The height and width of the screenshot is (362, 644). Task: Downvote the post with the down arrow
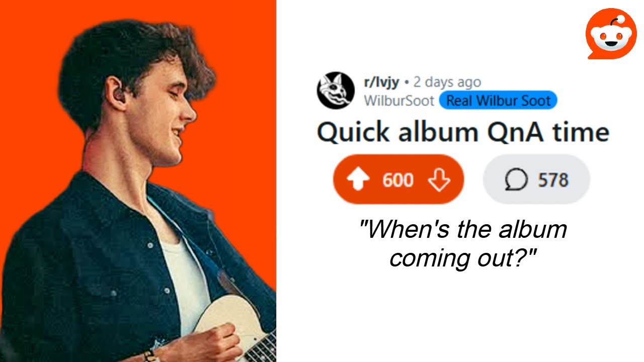pos(439,179)
